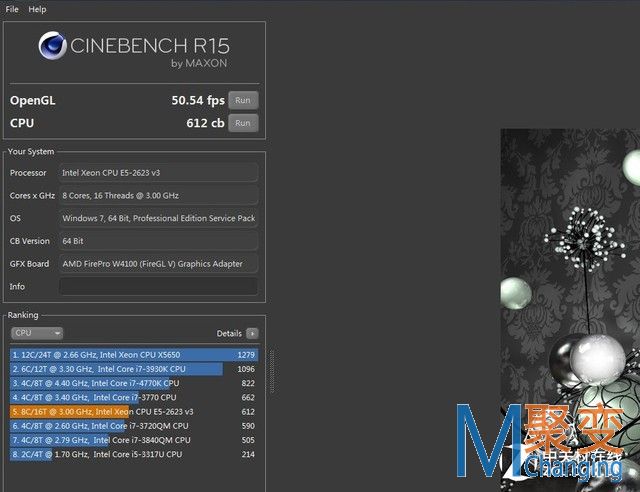Click the Cinebench logo sphere icon
The image size is (640, 492).
pyautogui.click(x=53, y=46)
